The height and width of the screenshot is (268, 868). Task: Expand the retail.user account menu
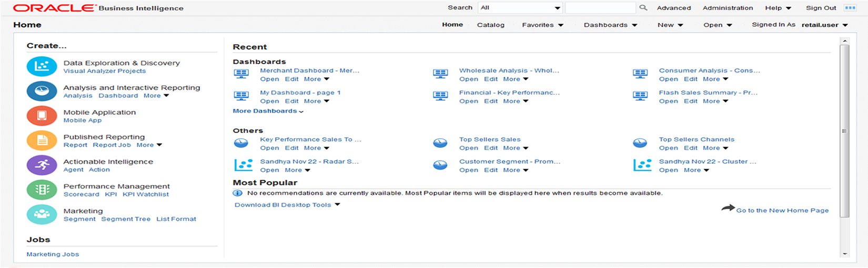(825, 25)
